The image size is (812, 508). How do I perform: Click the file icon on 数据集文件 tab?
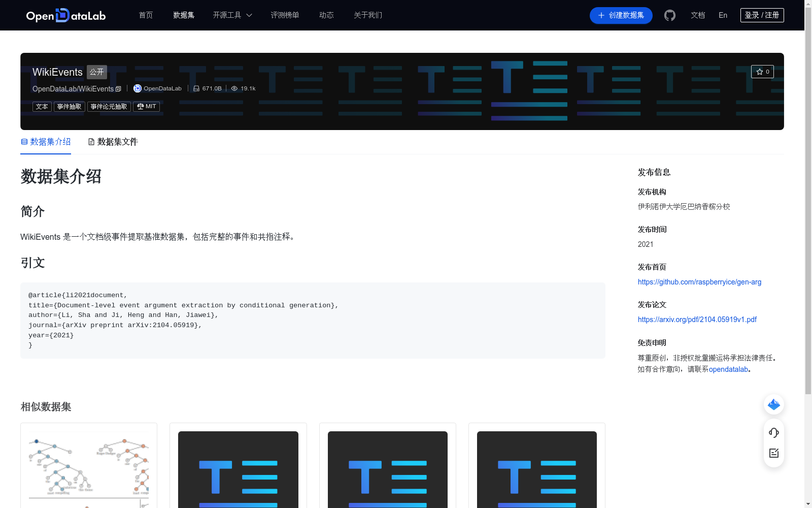click(91, 142)
